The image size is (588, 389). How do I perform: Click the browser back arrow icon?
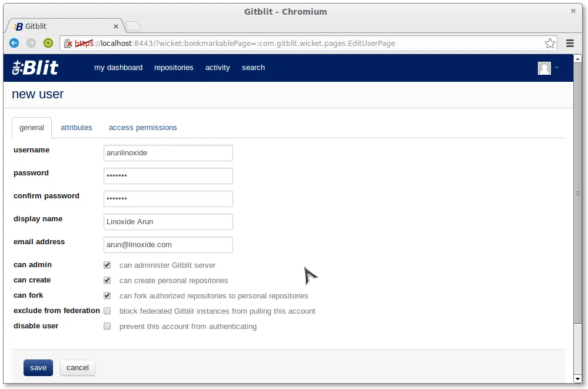[x=14, y=43]
